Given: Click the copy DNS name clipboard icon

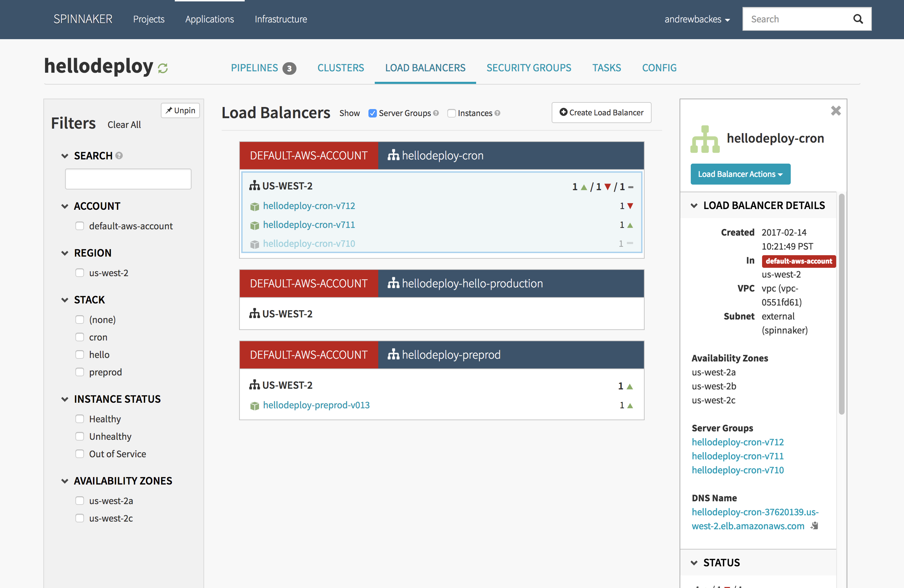Looking at the screenshot, I should coord(815,526).
